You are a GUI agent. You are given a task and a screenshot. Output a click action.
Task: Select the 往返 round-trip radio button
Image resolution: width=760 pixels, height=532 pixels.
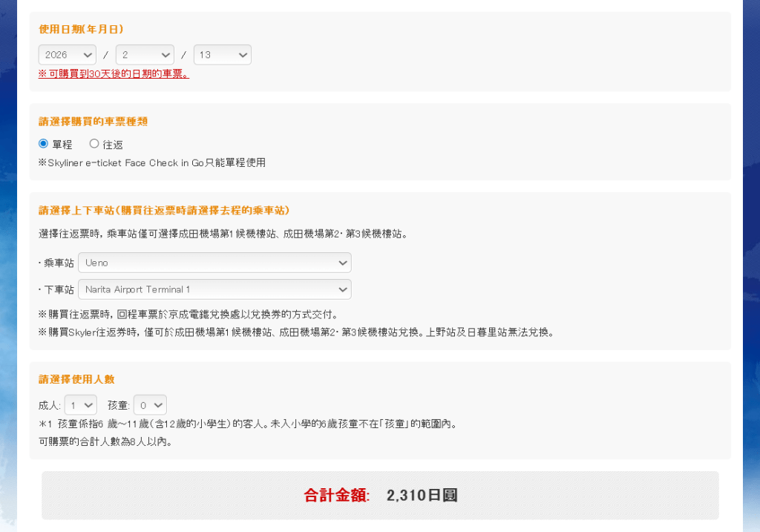coord(94,144)
